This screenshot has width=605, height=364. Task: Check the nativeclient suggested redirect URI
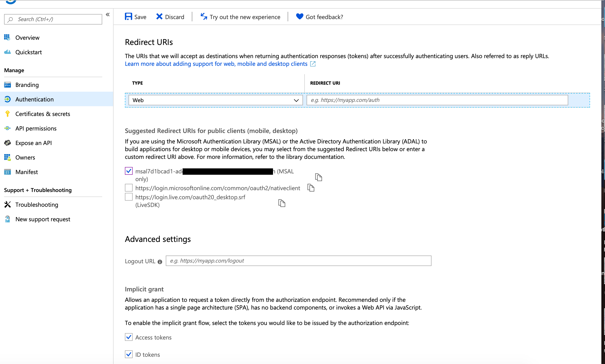(x=129, y=187)
